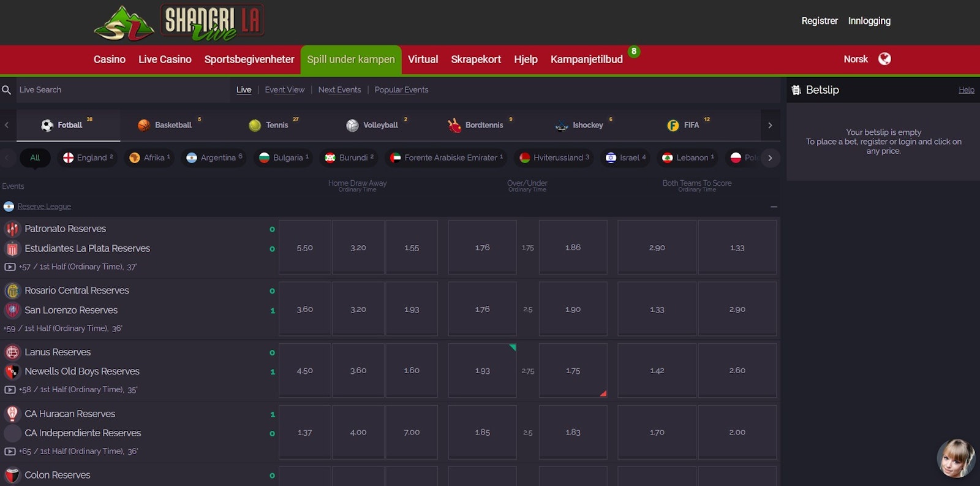Toggle the All countries filter
980x486 pixels.
[x=35, y=158]
